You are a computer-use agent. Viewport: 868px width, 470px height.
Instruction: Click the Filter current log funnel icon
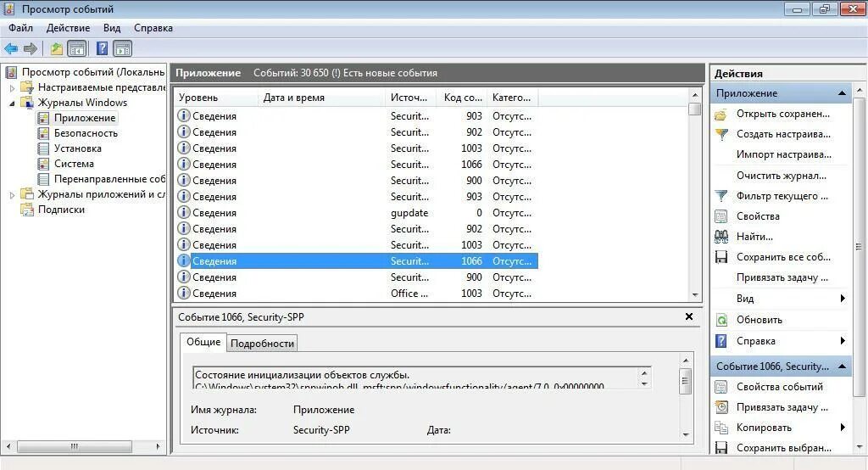point(721,196)
